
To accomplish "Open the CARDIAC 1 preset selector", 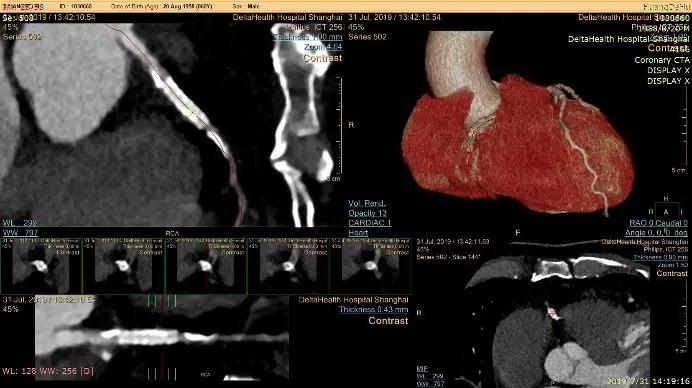I will pyautogui.click(x=369, y=223).
